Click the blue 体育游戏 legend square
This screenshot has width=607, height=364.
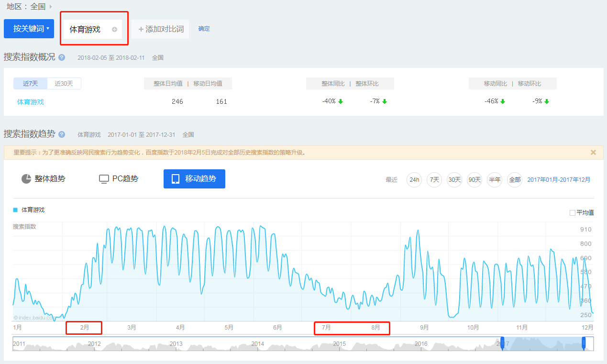pos(15,210)
